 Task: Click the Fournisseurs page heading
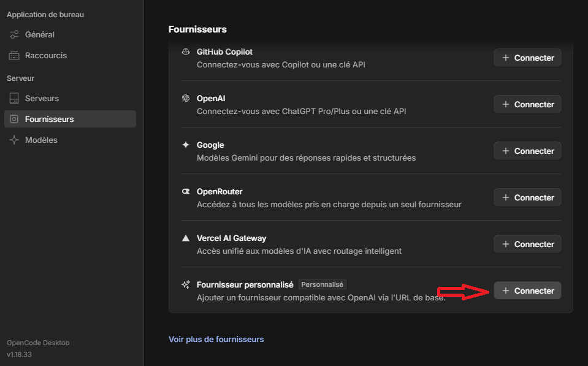197,29
